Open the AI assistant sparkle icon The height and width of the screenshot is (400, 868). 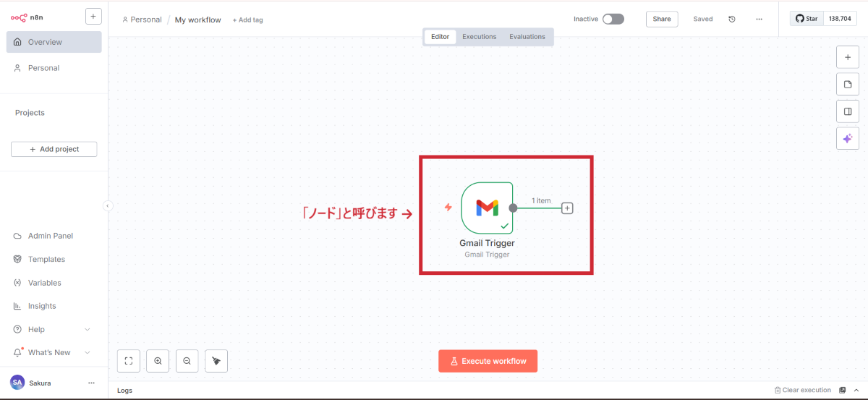[847, 138]
